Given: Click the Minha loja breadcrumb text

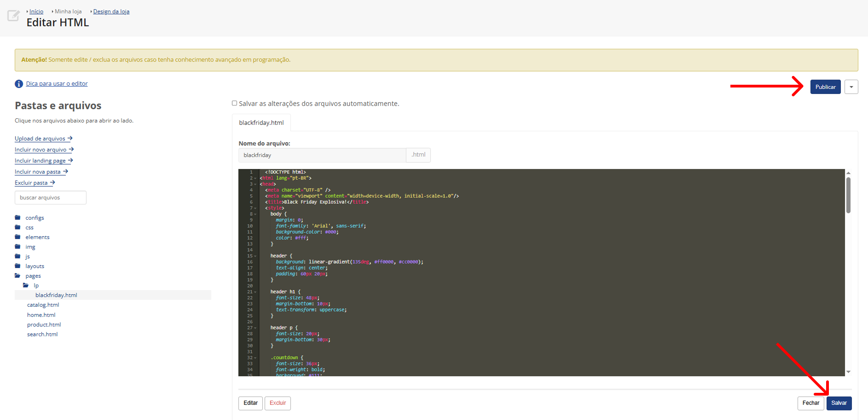Looking at the screenshot, I should 68,12.
